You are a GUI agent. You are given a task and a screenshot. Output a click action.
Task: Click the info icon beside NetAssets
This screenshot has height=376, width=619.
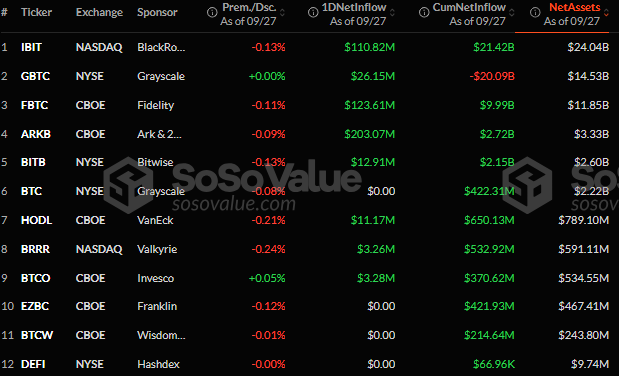[x=535, y=13]
